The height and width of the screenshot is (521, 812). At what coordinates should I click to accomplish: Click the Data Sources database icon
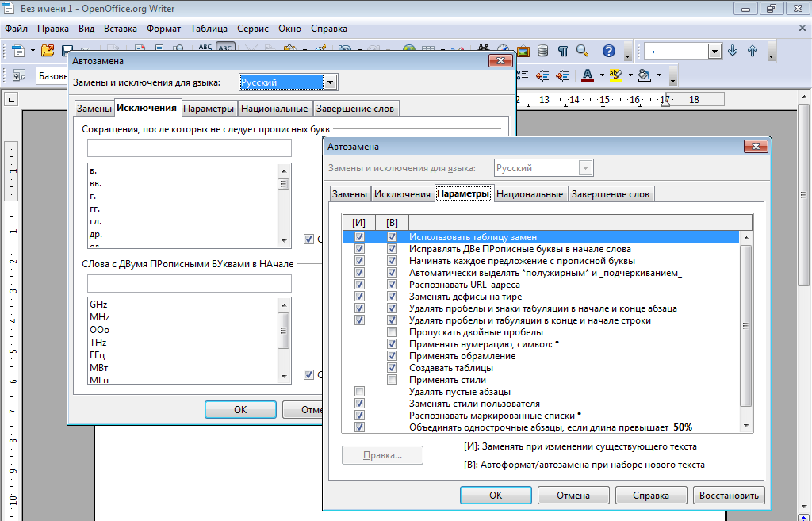click(543, 51)
